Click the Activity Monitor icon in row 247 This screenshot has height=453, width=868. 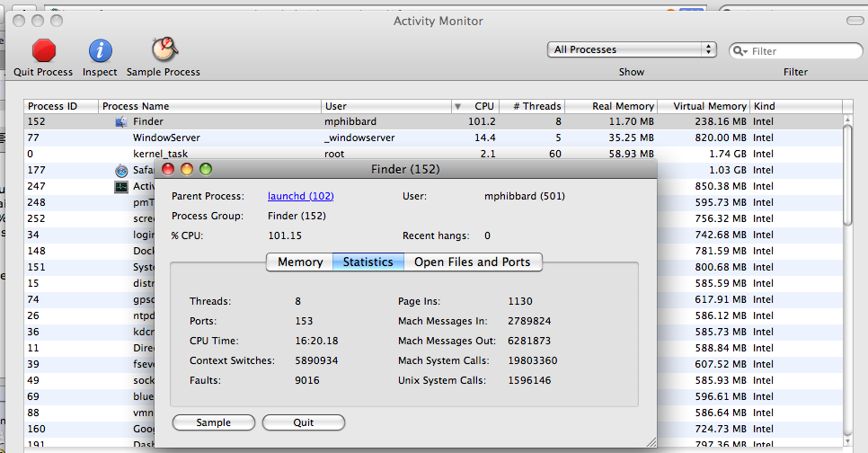point(121,187)
